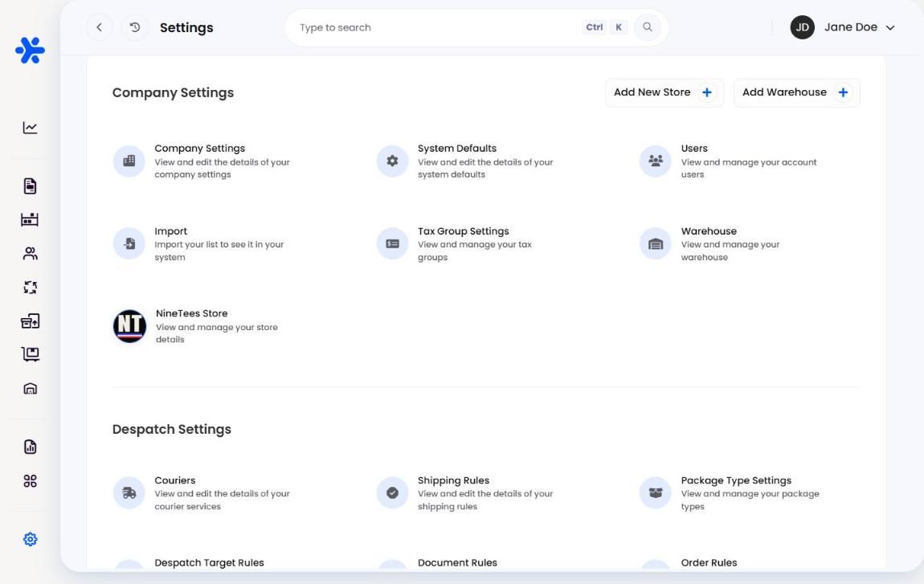
Task: Open Users settings link
Action: point(694,149)
